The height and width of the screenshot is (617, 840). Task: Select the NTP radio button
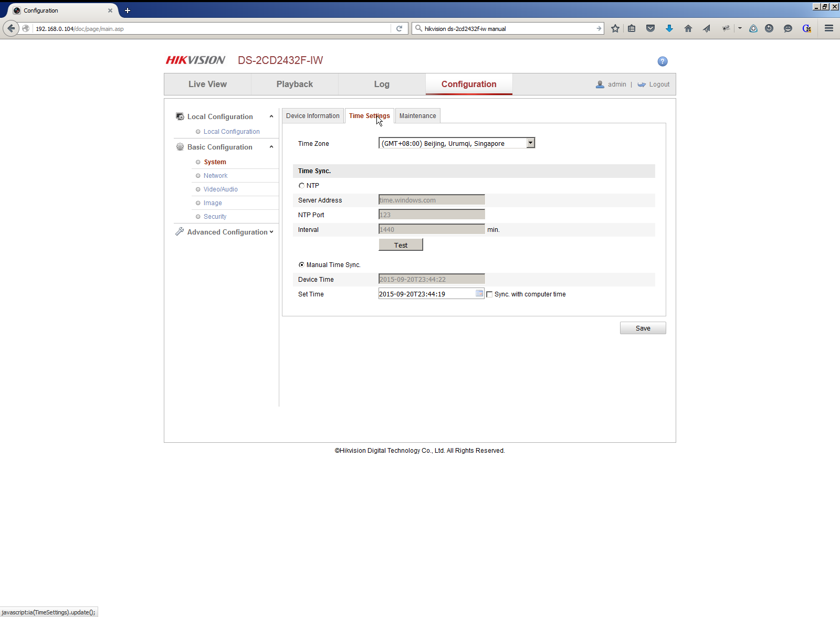pyautogui.click(x=301, y=185)
